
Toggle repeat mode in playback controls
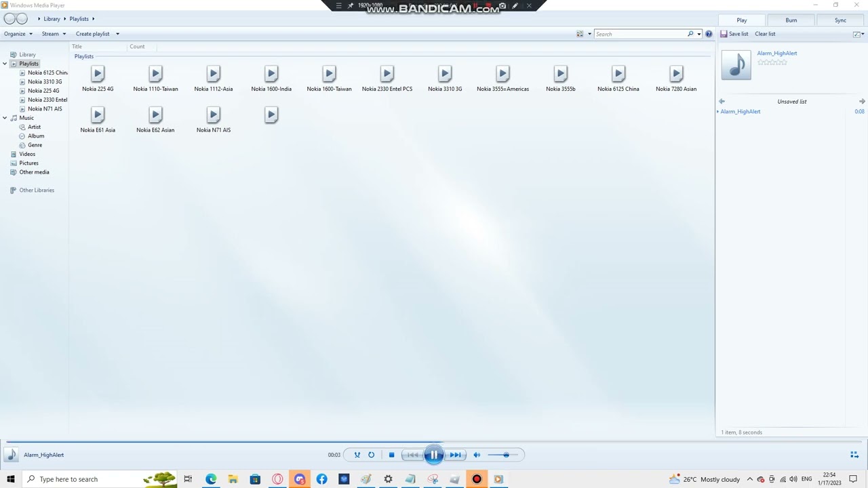(371, 455)
